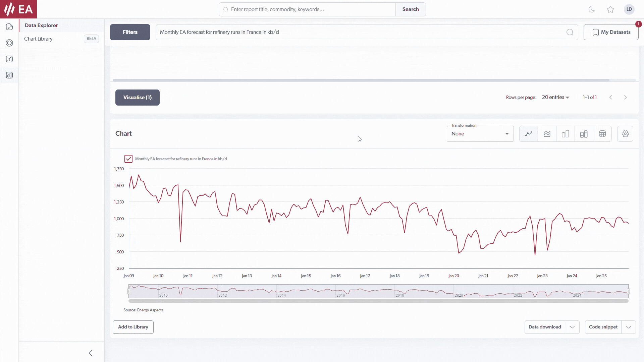This screenshot has height=362, width=644.
Task: Switch to stacked bar chart view
Action: (x=584, y=134)
